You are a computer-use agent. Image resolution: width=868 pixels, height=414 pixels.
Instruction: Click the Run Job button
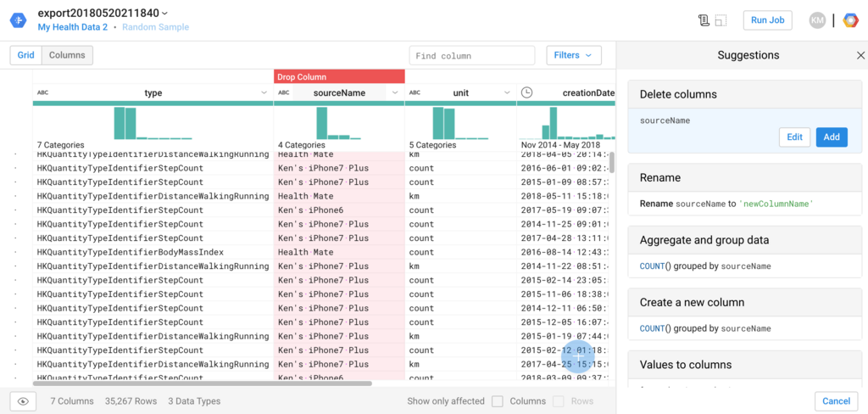(767, 20)
